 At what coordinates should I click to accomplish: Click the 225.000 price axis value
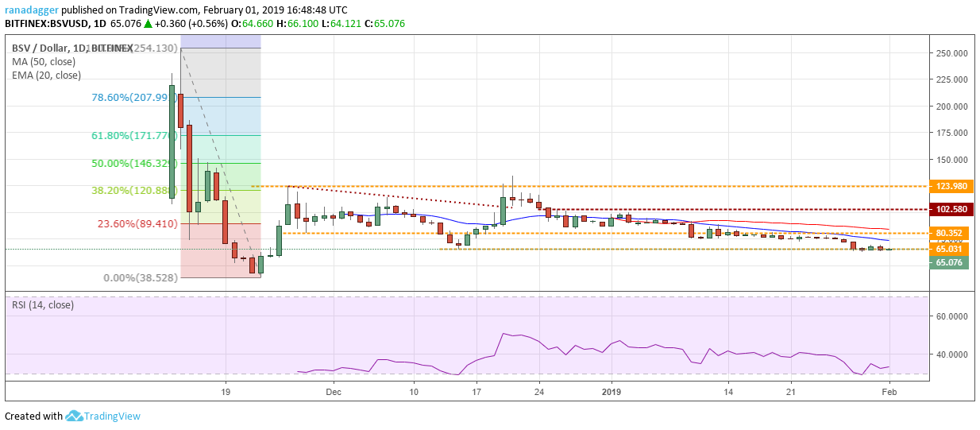[952, 79]
